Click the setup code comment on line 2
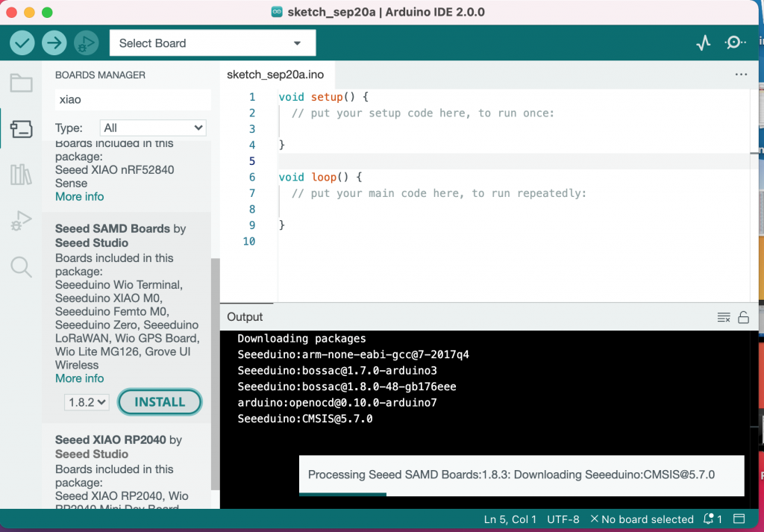 (x=423, y=113)
